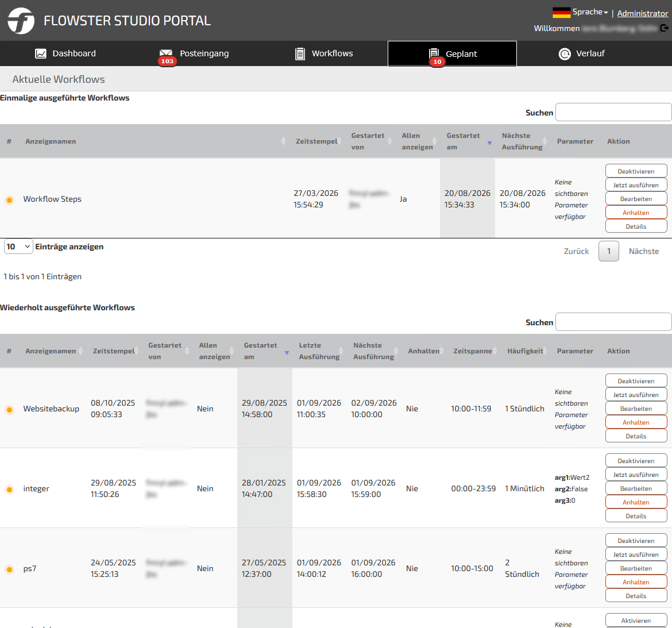Click the orange status dot for integer

tap(9, 490)
